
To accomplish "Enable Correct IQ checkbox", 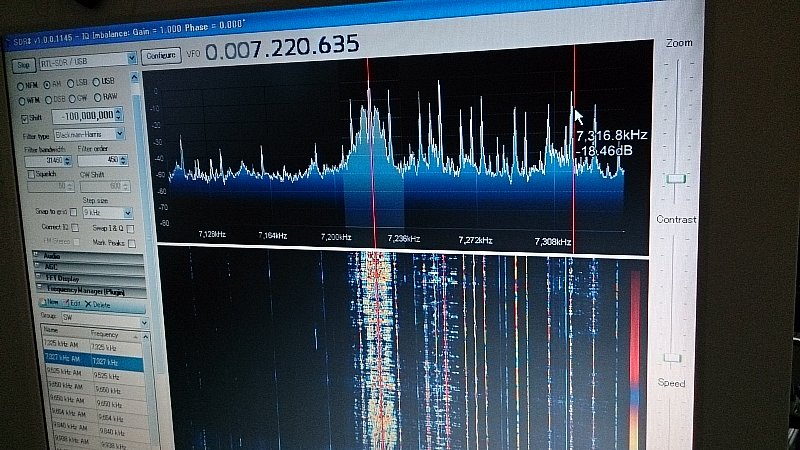I will [75, 227].
